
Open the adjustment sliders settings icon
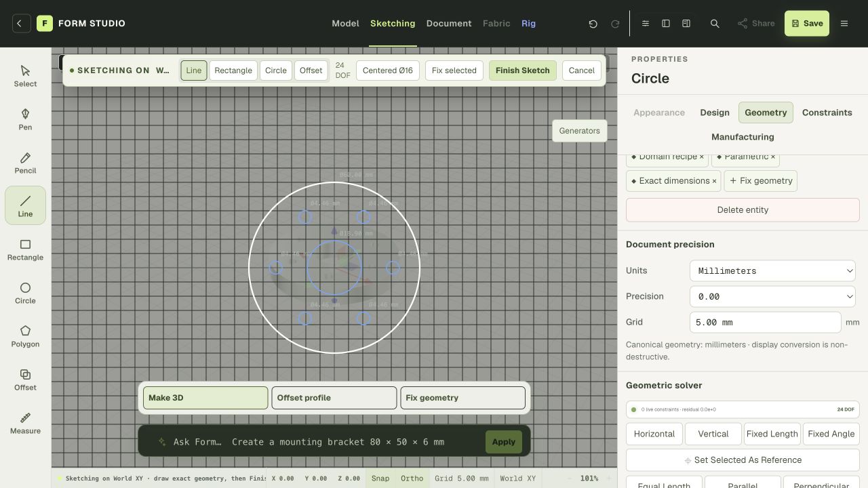pyautogui.click(x=646, y=24)
